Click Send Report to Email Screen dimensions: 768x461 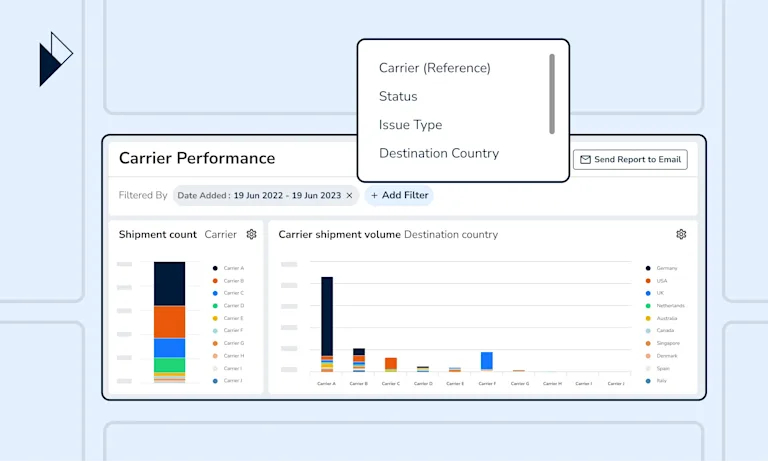coord(630,160)
